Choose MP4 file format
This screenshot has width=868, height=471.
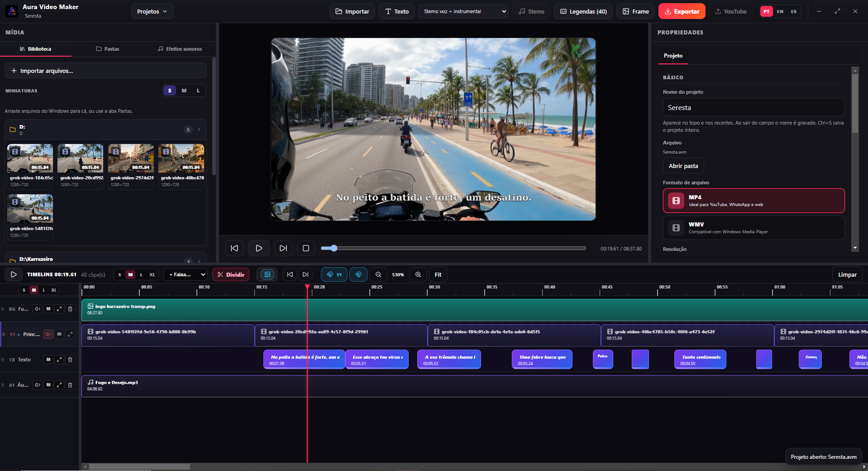(754, 201)
